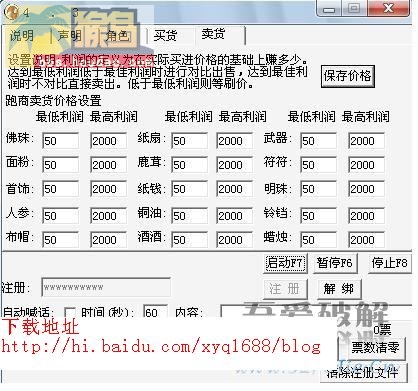Click 武器 maximum profit field
418x391 pixels.
pos(366,141)
